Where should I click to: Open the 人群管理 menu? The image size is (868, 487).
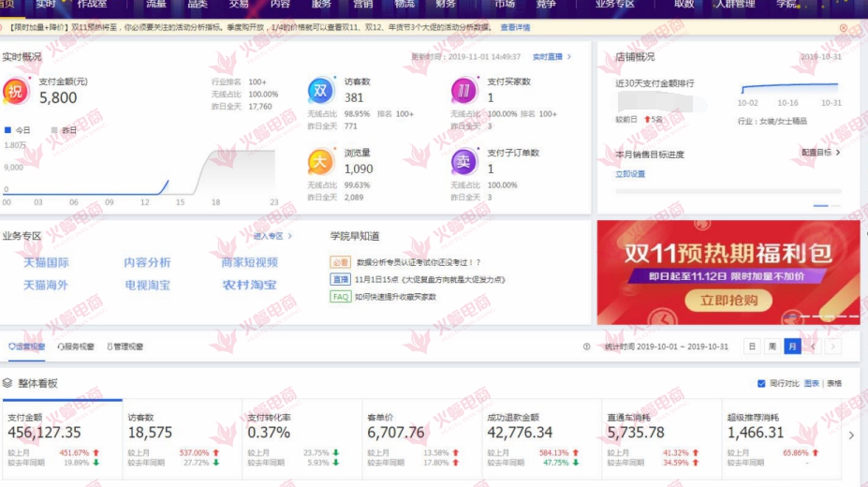735,5
